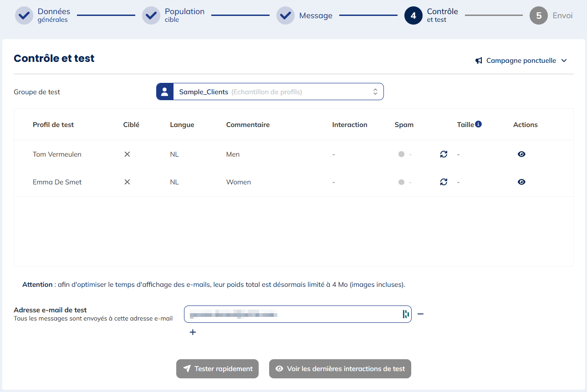This screenshot has height=392, width=587.
Task: Go to the Message step
Action: click(x=286, y=15)
